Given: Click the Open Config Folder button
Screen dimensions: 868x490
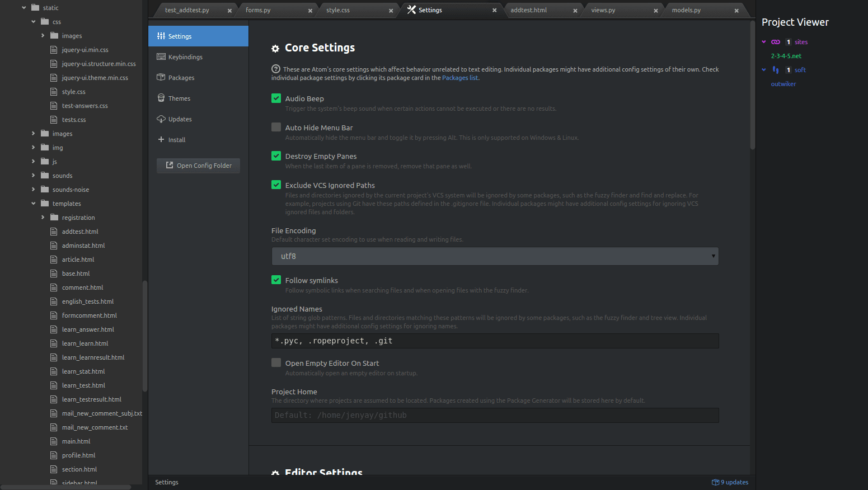Looking at the screenshot, I should [199, 166].
